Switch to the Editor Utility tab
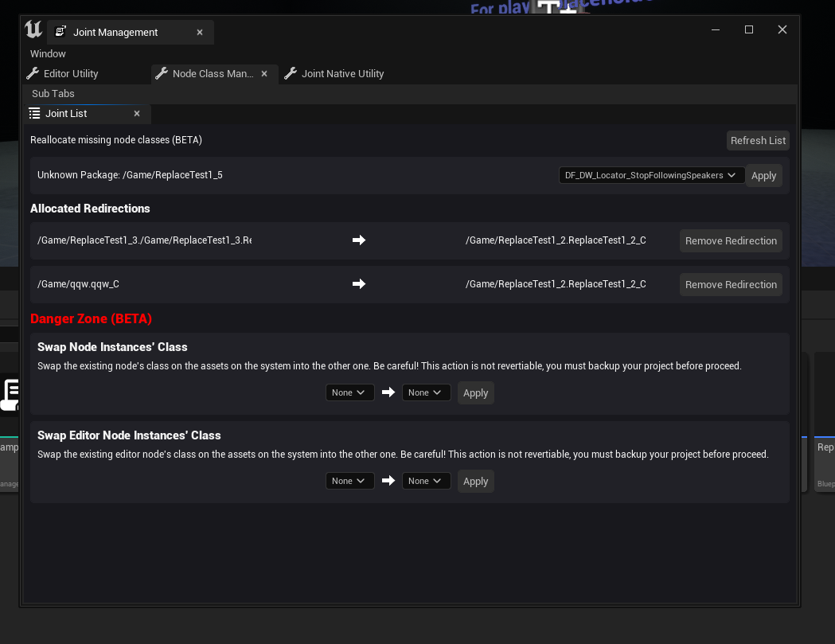This screenshot has height=644, width=835. (x=71, y=74)
